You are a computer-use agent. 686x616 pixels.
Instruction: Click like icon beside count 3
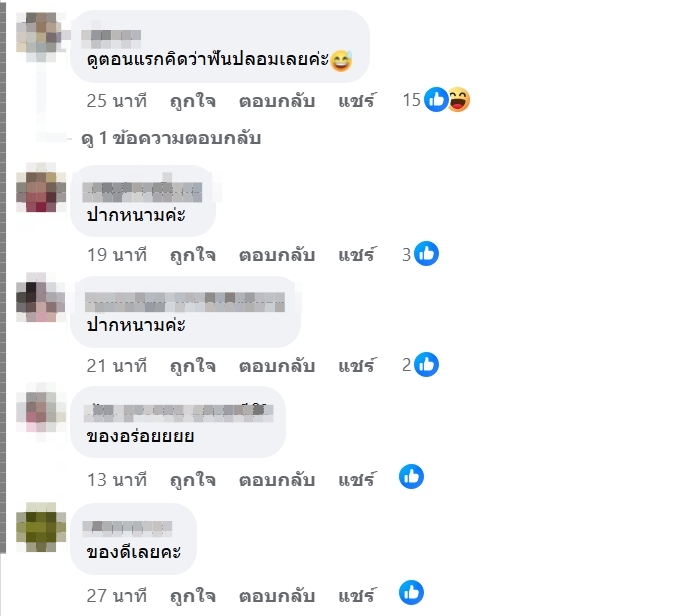point(427,253)
